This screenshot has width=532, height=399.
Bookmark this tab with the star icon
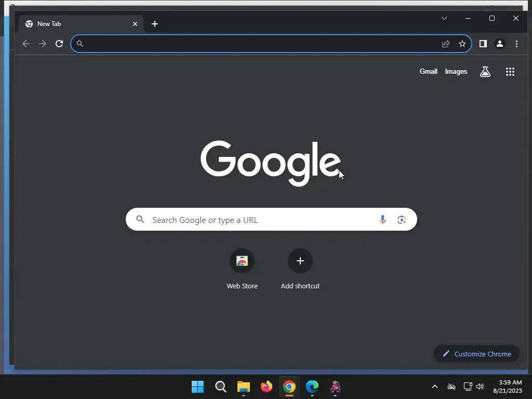coord(462,44)
